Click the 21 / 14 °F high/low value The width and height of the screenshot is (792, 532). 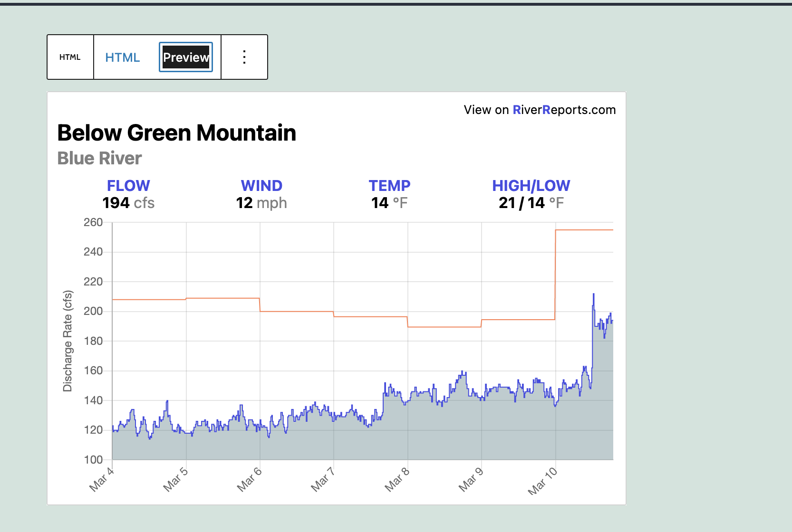[x=531, y=203]
